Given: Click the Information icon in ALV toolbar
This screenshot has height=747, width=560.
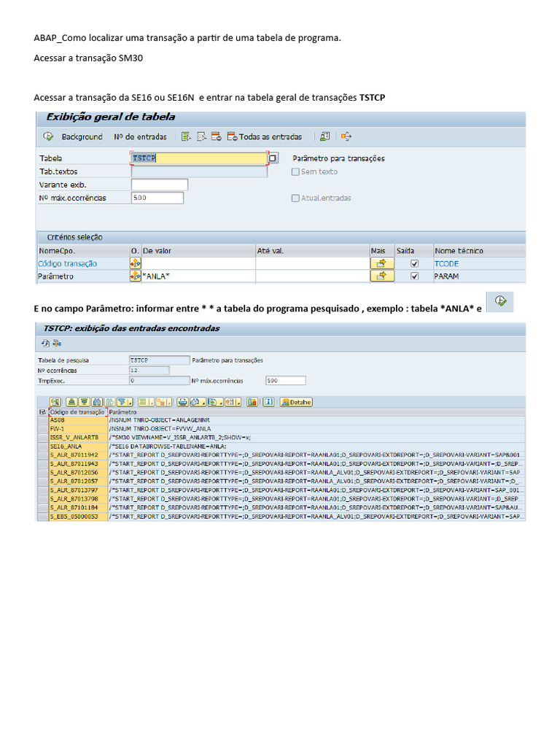Looking at the screenshot, I should (x=268, y=402).
